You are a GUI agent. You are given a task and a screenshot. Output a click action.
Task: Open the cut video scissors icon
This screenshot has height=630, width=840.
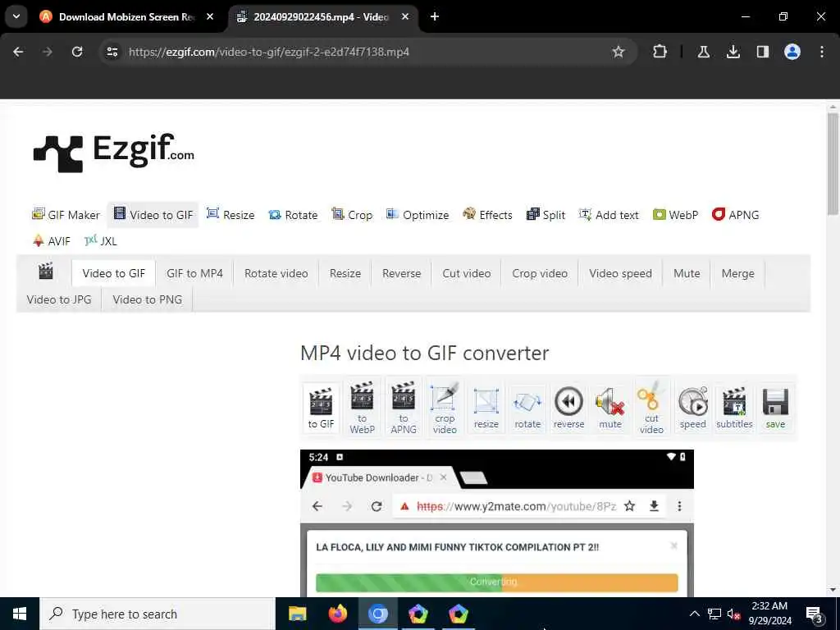coord(651,408)
